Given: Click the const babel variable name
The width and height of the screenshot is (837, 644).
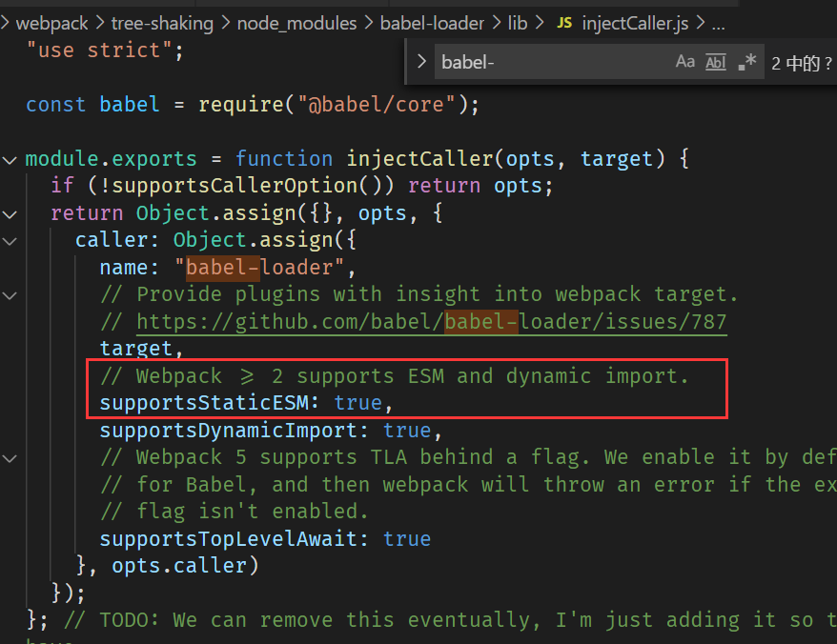Looking at the screenshot, I should [x=130, y=104].
